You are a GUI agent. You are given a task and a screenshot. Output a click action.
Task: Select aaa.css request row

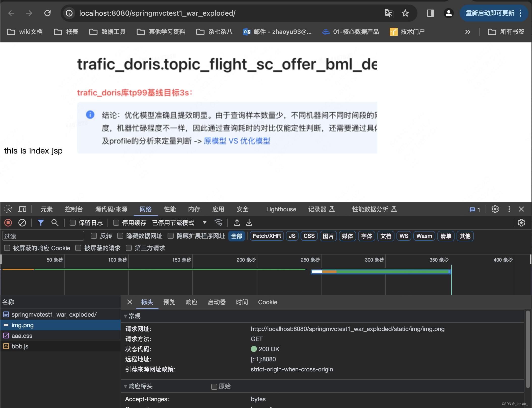(60, 336)
